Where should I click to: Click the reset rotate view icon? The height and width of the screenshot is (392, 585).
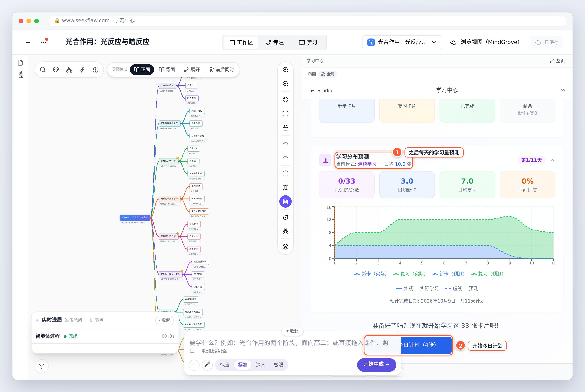coord(285,100)
